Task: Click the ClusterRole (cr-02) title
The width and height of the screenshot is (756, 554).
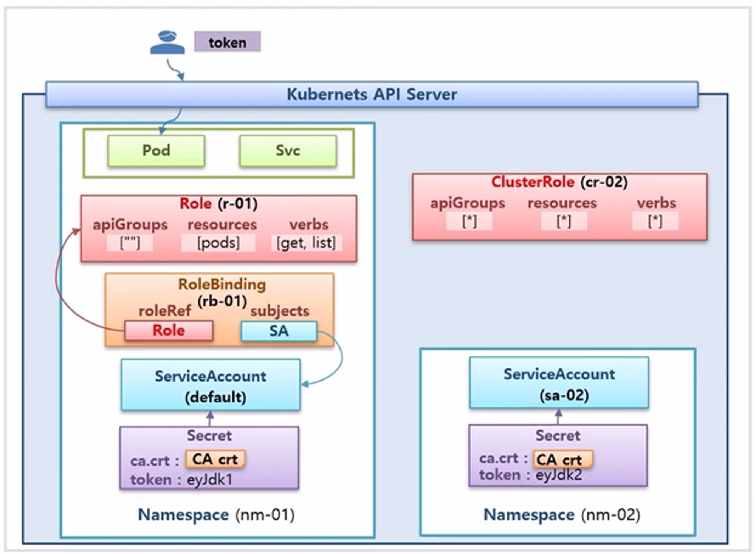Action: coord(559,182)
